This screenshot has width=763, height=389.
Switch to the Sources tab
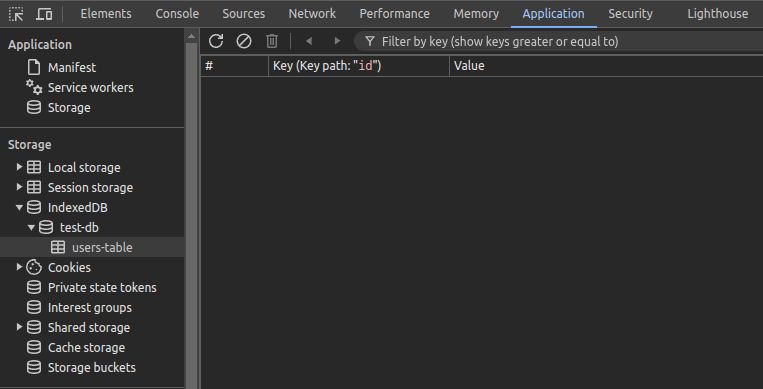tap(243, 14)
